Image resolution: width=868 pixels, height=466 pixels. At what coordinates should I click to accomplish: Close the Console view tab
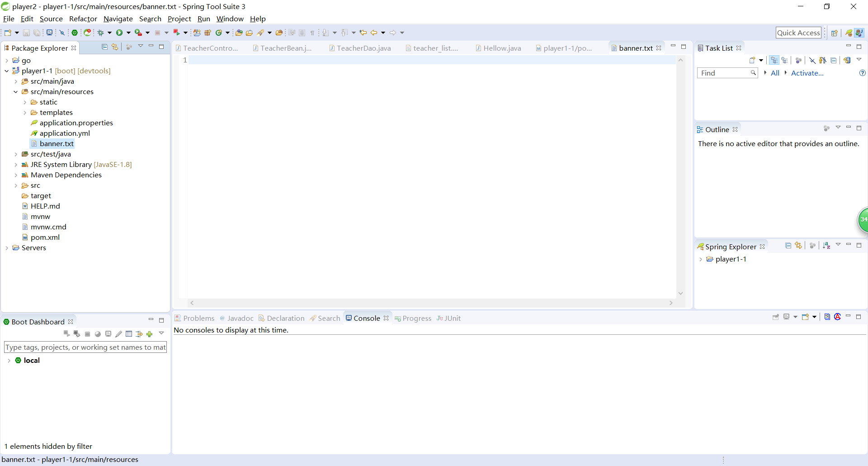tap(386, 318)
